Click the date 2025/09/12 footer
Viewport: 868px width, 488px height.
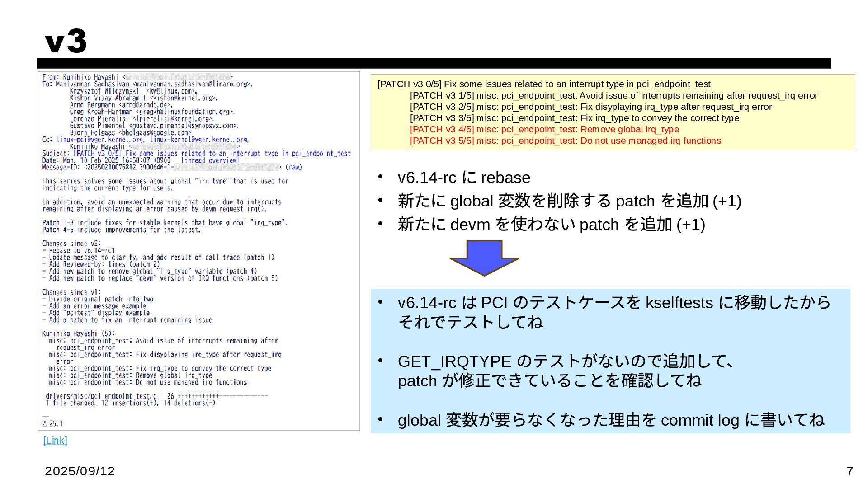tap(80, 471)
